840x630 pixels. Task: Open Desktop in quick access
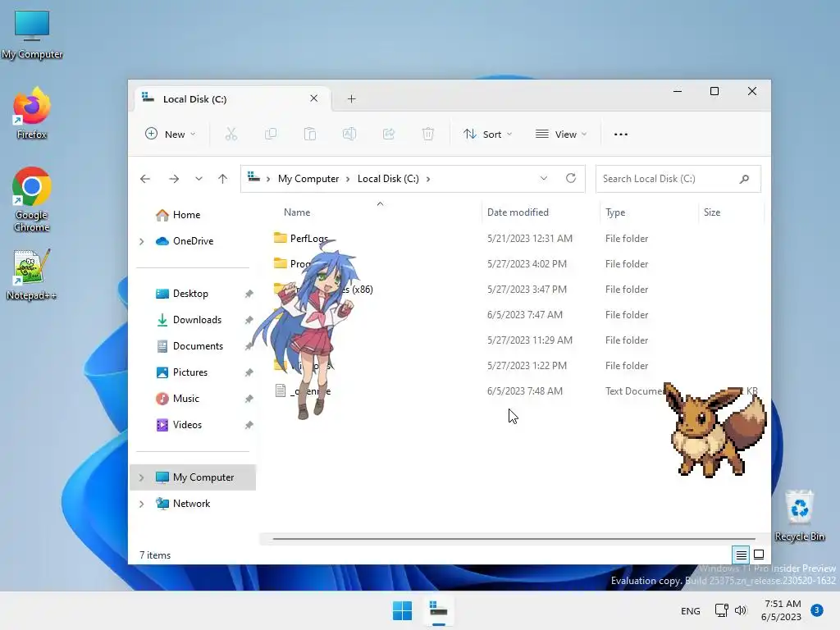tap(190, 294)
